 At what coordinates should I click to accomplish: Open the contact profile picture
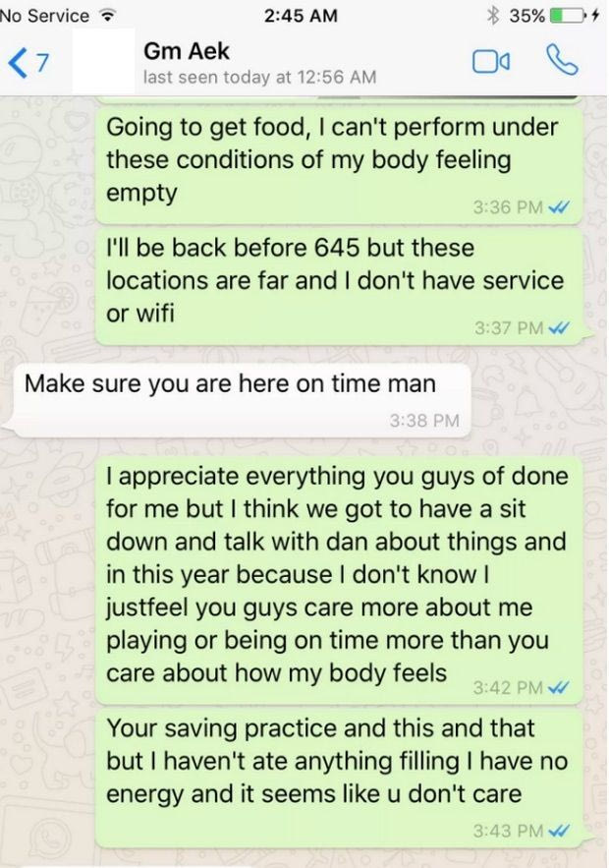tap(103, 61)
